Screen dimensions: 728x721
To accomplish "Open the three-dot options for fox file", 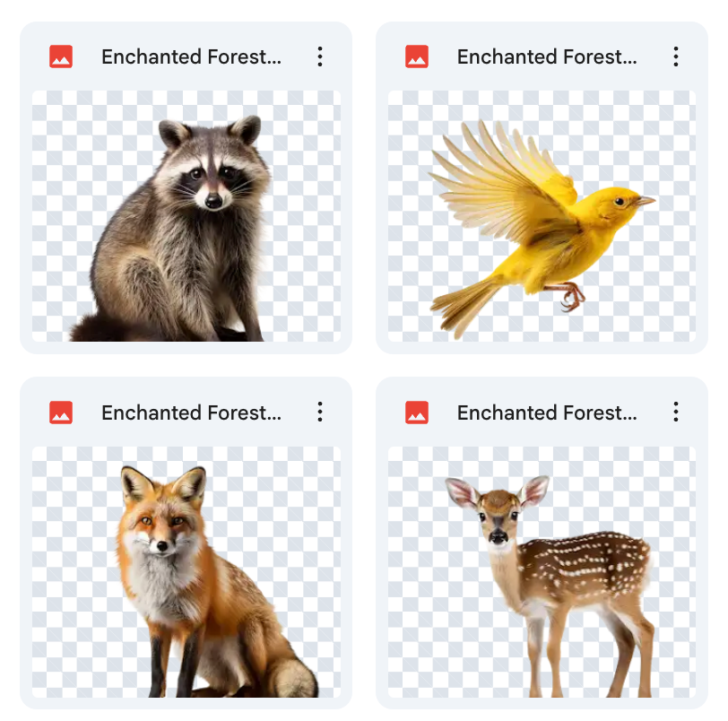I will click(x=320, y=413).
